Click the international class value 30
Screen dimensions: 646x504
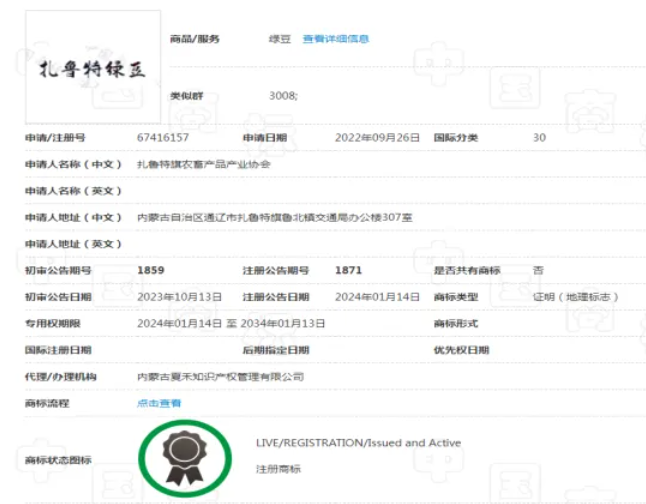coord(539,137)
